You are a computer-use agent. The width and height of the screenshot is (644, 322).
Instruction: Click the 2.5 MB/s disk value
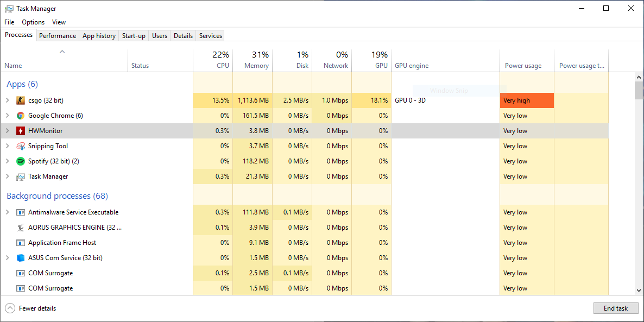296,100
